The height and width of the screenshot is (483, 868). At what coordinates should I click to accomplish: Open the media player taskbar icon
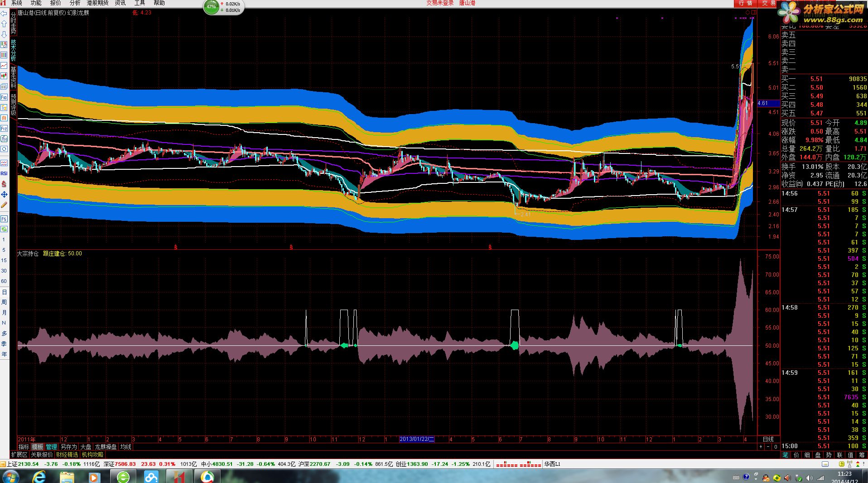click(x=95, y=477)
